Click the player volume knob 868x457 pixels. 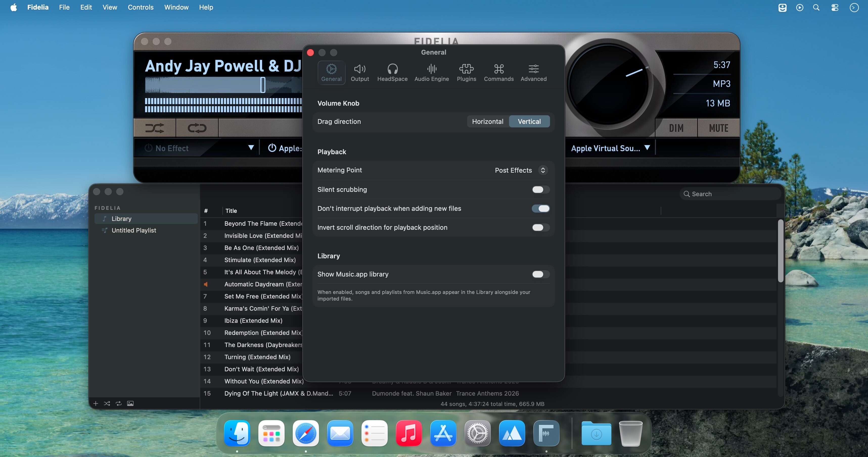tap(608, 84)
